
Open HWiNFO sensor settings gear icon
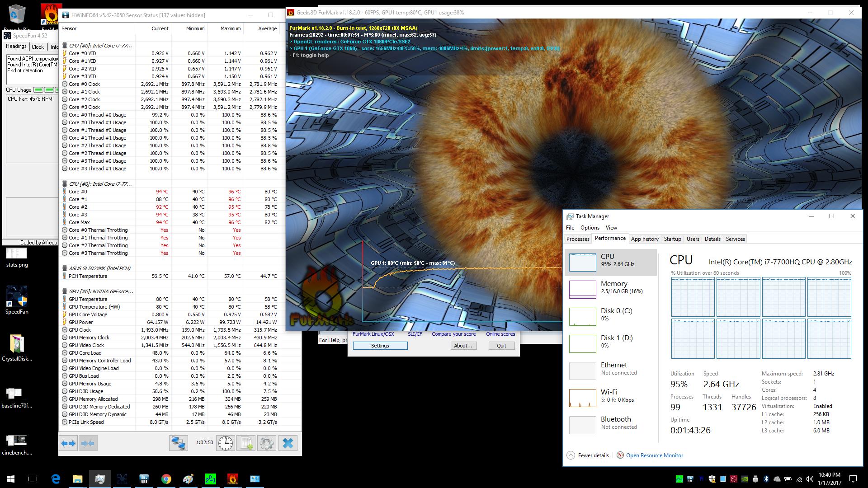click(x=267, y=443)
